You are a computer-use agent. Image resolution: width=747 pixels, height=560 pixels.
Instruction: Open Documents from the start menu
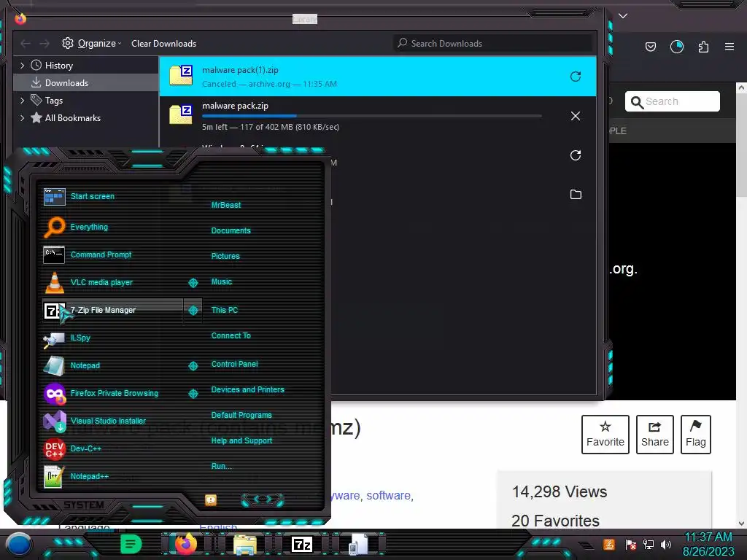(x=231, y=230)
